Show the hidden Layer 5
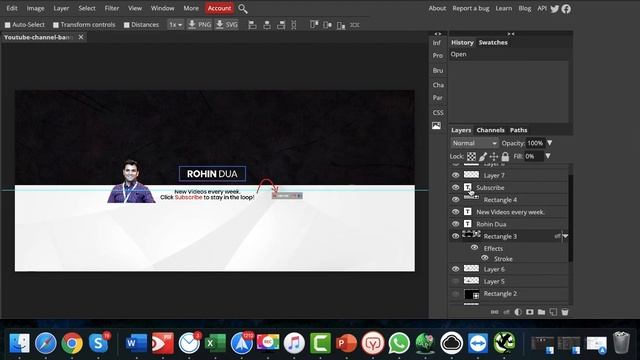640x360 pixels. point(456,281)
